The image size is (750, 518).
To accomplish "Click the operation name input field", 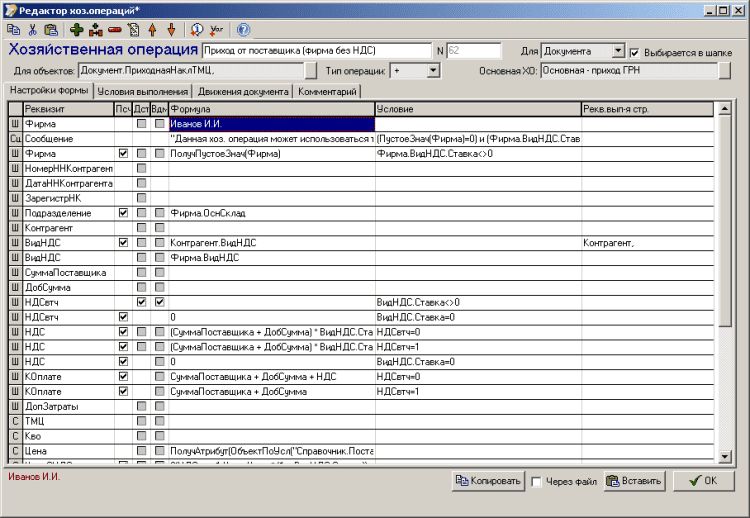I will click(x=317, y=51).
